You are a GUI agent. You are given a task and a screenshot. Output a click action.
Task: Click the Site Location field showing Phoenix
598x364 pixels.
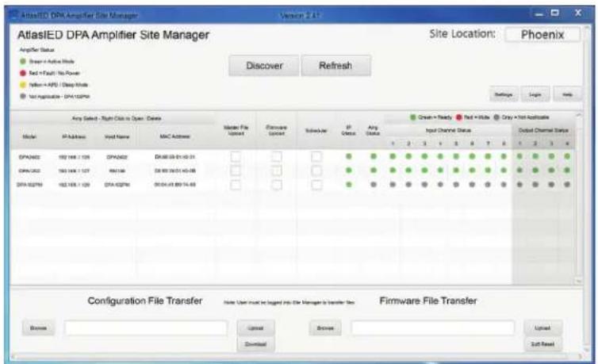pos(542,35)
